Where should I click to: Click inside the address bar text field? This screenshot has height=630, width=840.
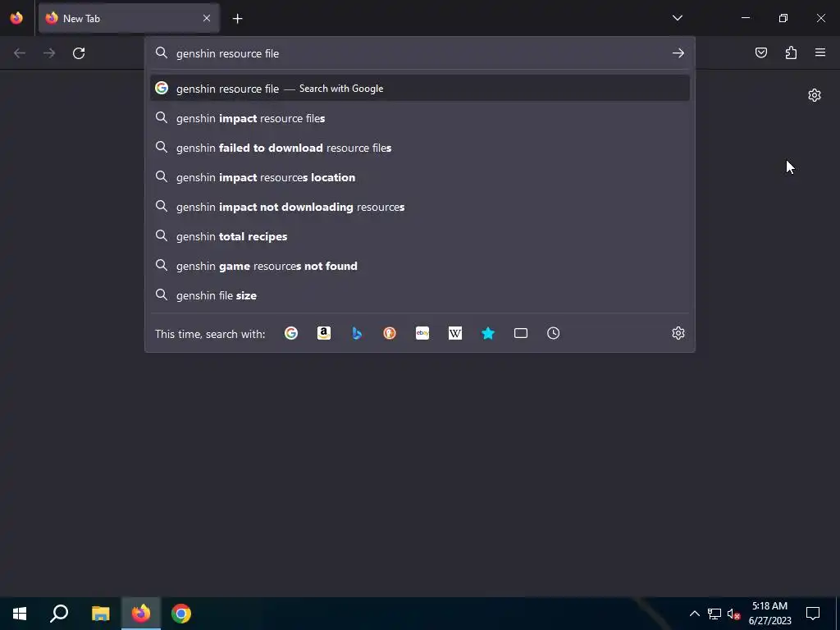tap(421, 53)
